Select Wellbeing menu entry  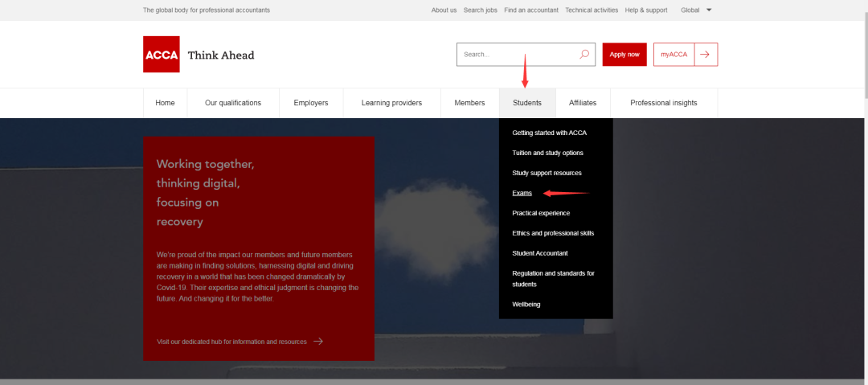click(526, 304)
